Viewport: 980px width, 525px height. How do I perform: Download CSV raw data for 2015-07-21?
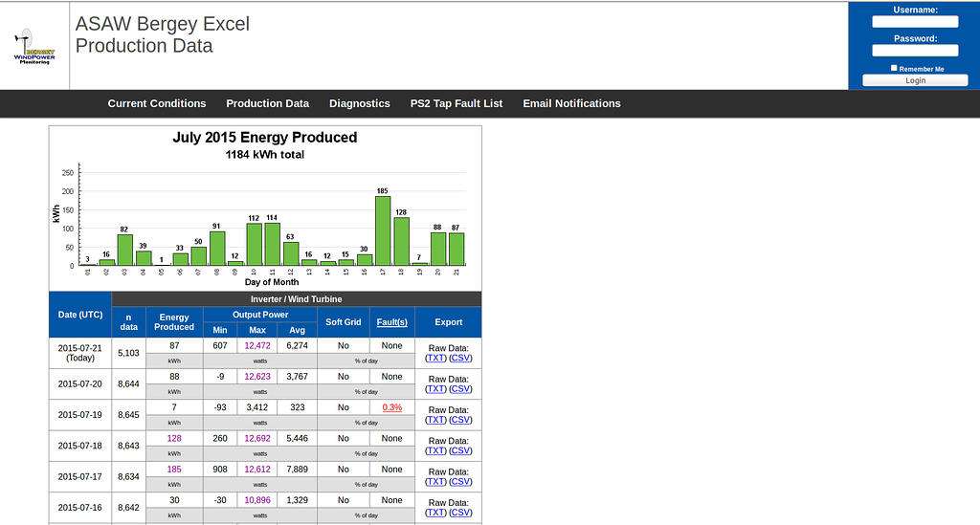[460, 359]
